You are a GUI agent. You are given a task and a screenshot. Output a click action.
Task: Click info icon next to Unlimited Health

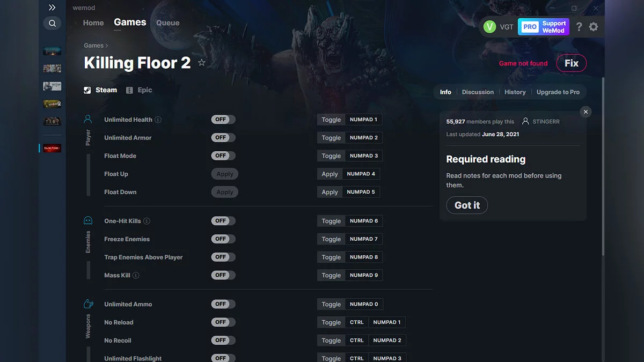point(158,120)
